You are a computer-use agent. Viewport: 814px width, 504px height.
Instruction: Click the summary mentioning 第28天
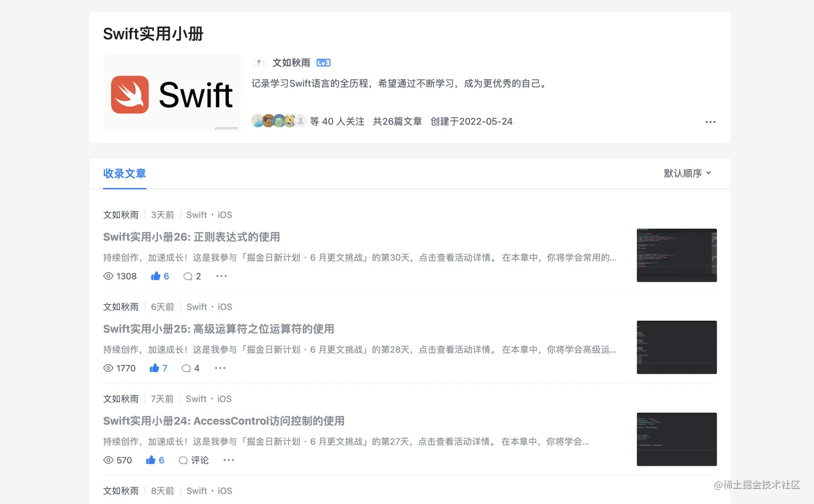tap(360, 350)
